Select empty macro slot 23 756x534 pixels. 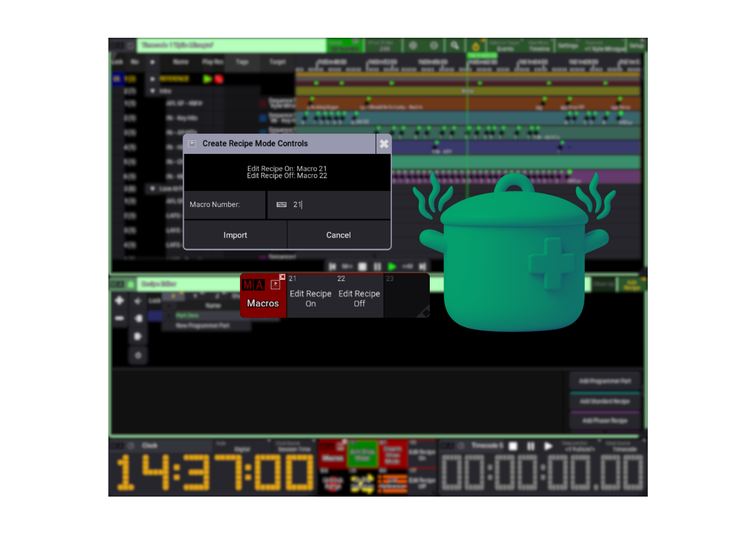(x=407, y=296)
